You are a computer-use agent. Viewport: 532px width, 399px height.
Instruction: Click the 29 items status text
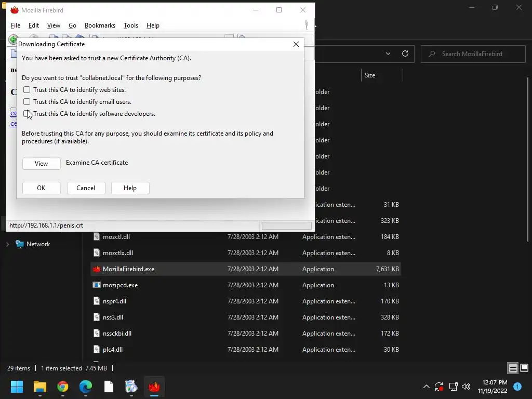click(x=19, y=368)
